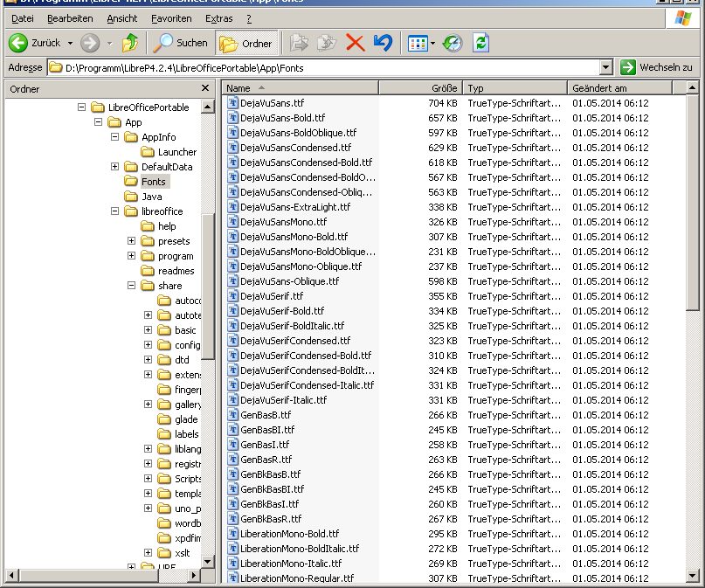
Task: Sort by Geändert am column header
Action: tap(619, 88)
